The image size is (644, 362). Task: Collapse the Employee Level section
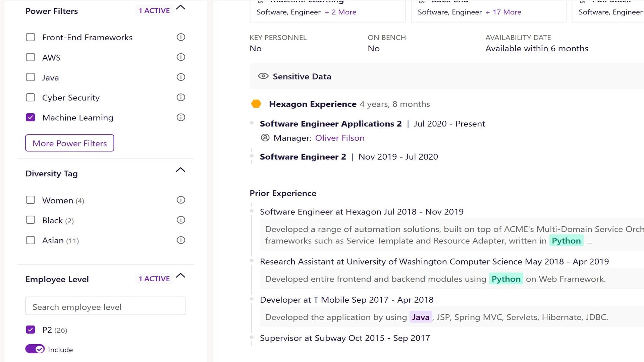pyautogui.click(x=181, y=275)
